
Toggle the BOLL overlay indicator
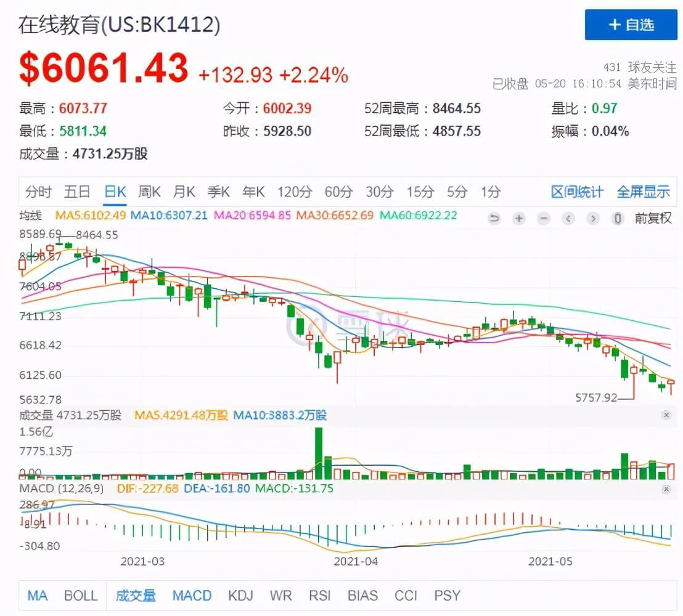pyautogui.click(x=81, y=595)
